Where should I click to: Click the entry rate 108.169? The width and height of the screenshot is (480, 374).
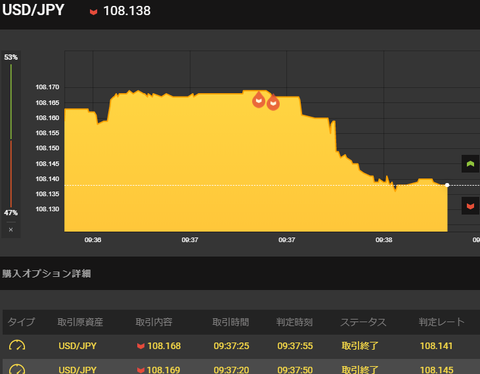(163, 370)
